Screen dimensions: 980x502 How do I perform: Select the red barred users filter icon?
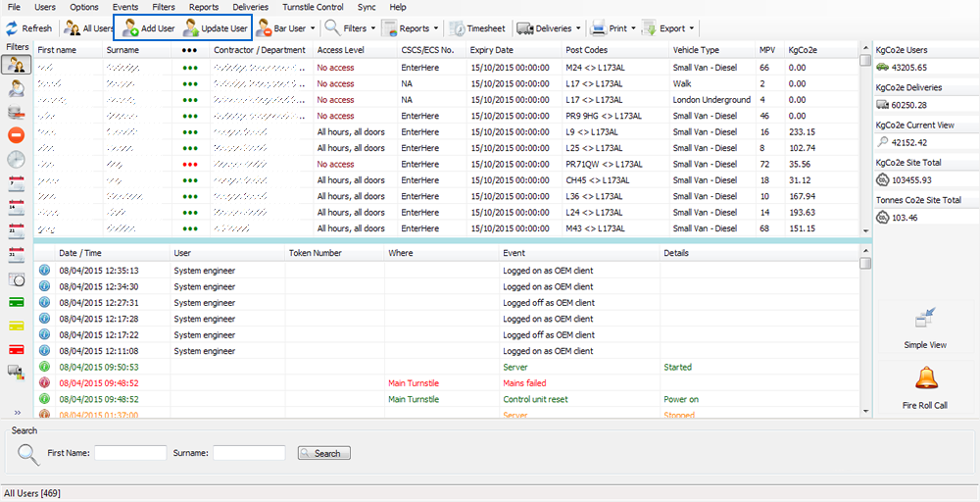point(17,135)
